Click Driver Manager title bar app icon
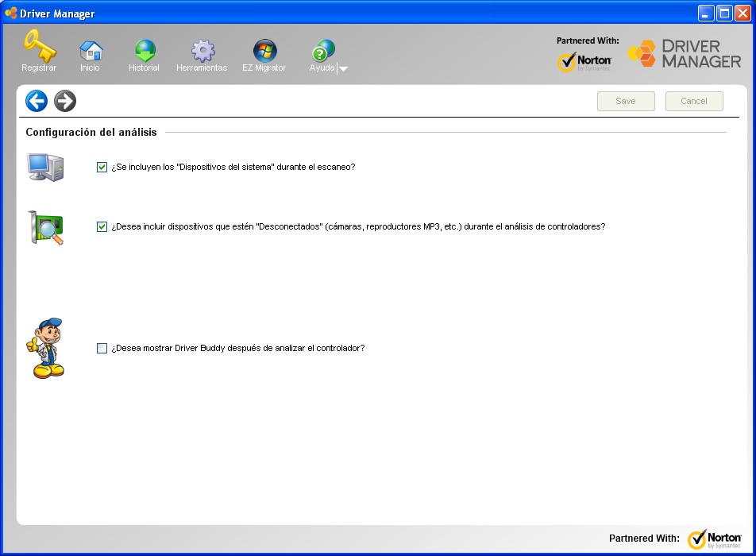756x556 pixels. 10,13
